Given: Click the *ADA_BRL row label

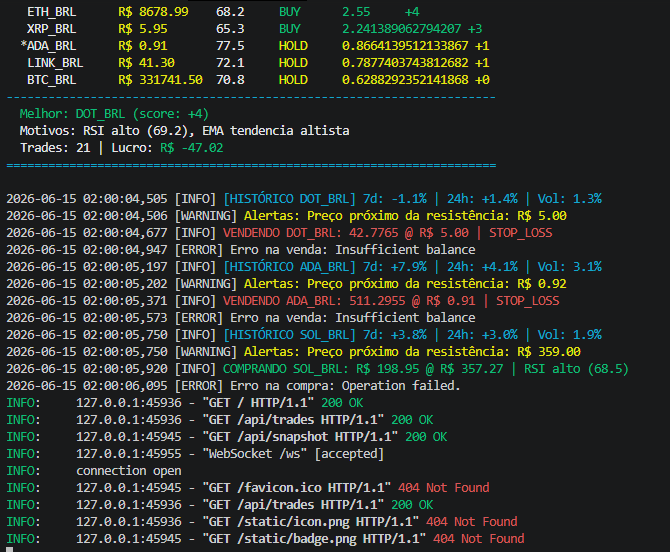Looking at the screenshot, I should [48, 46].
